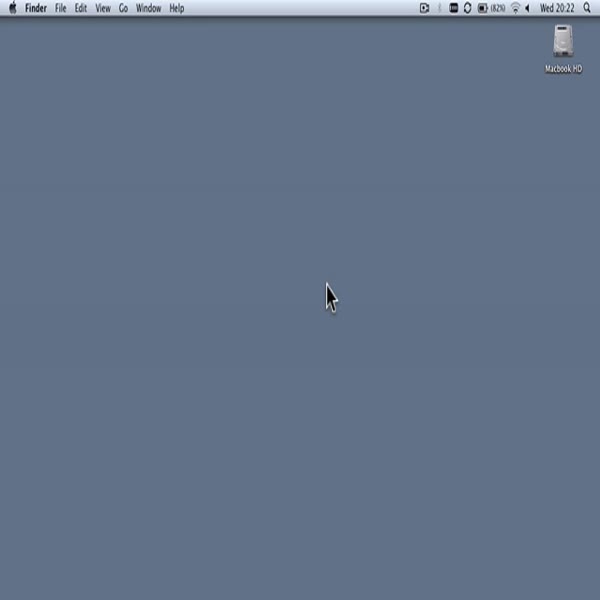This screenshot has width=600, height=600.
Task: Click the volume speaker icon
Action: pos(527,8)
